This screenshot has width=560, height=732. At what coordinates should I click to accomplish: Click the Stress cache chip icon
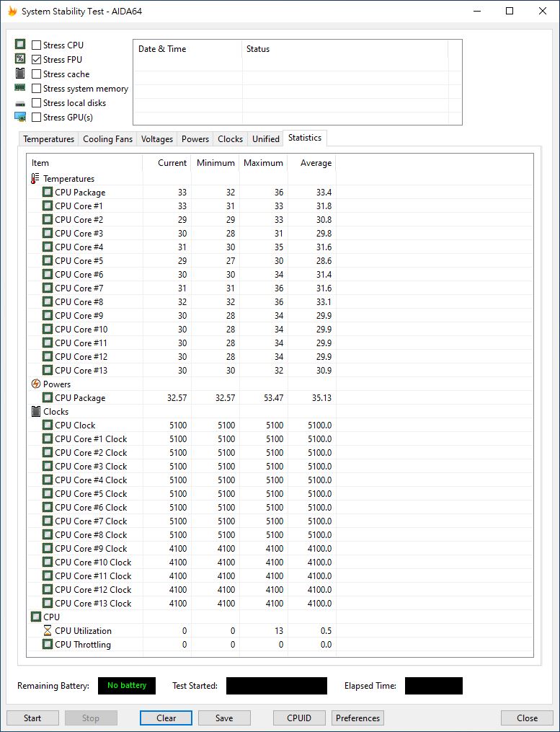(x=20, y=74)
